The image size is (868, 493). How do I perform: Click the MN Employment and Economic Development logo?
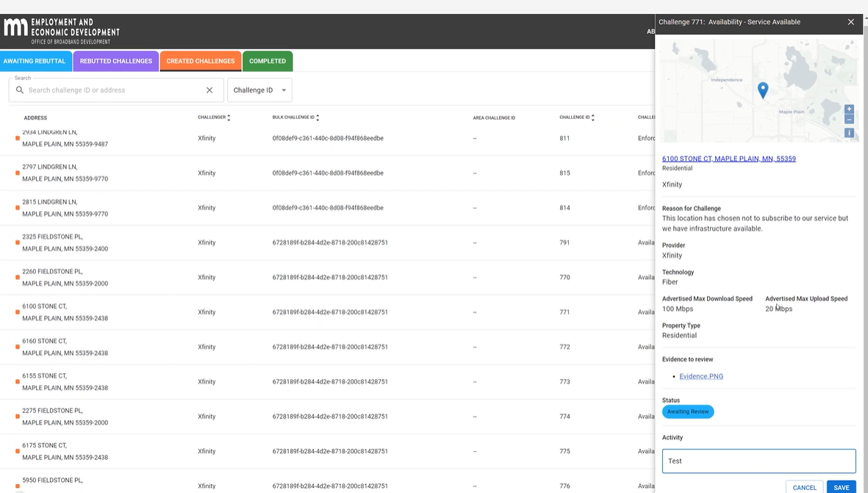62,32
